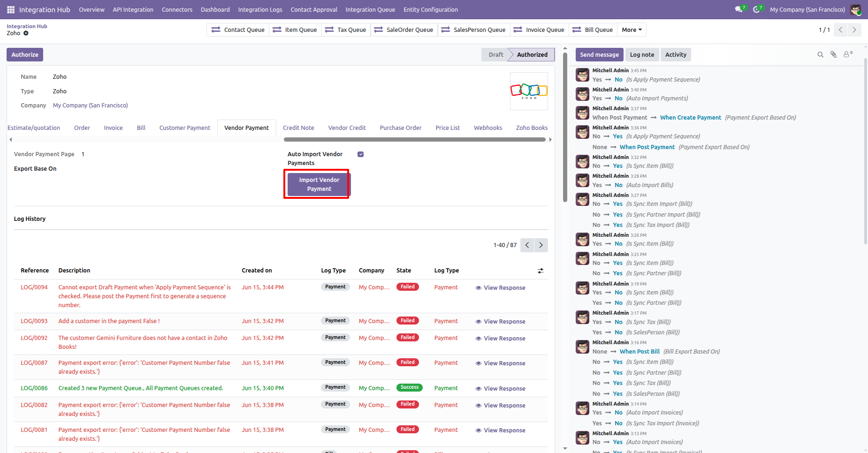Open the Contact Approval menu

(314, 9)
